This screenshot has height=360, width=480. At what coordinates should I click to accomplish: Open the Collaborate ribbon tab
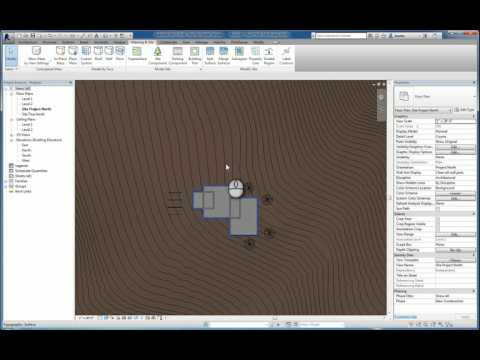pyautogui.click(x=168, y=42)
